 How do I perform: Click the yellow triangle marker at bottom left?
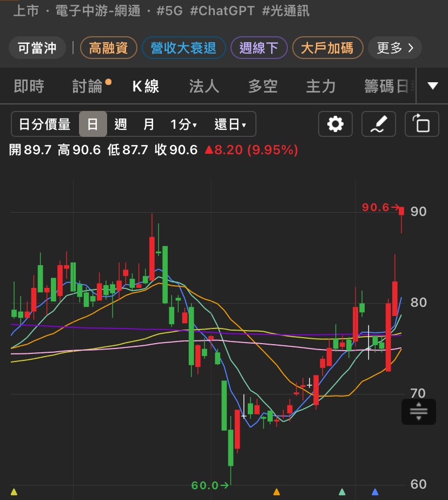(14, 491)
